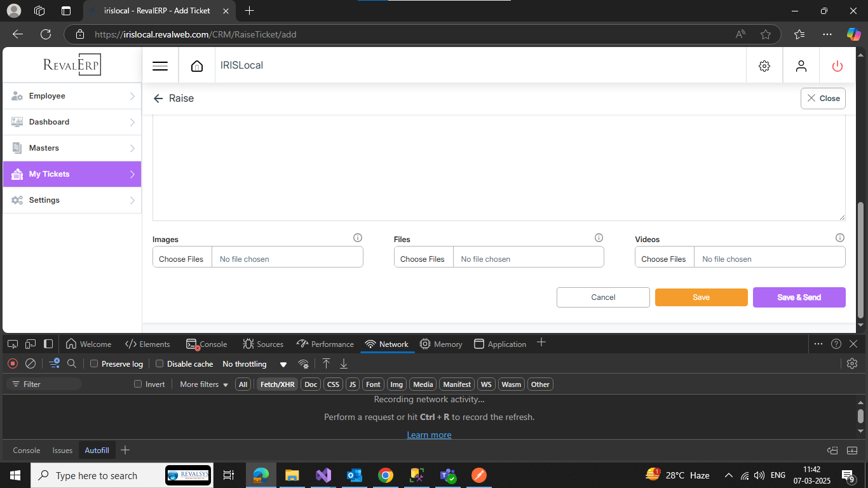Switch to the Elements DevTools tab

147,344
